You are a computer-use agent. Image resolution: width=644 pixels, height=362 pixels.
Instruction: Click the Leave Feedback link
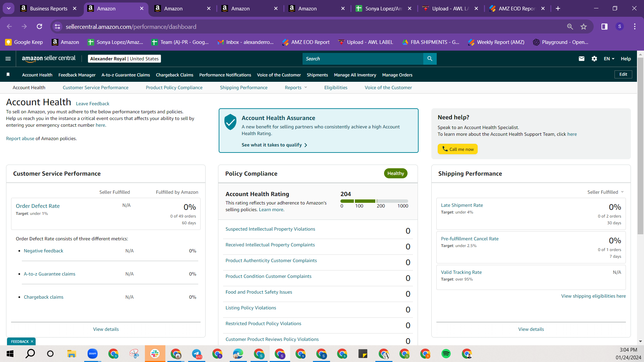click(93, 104)
